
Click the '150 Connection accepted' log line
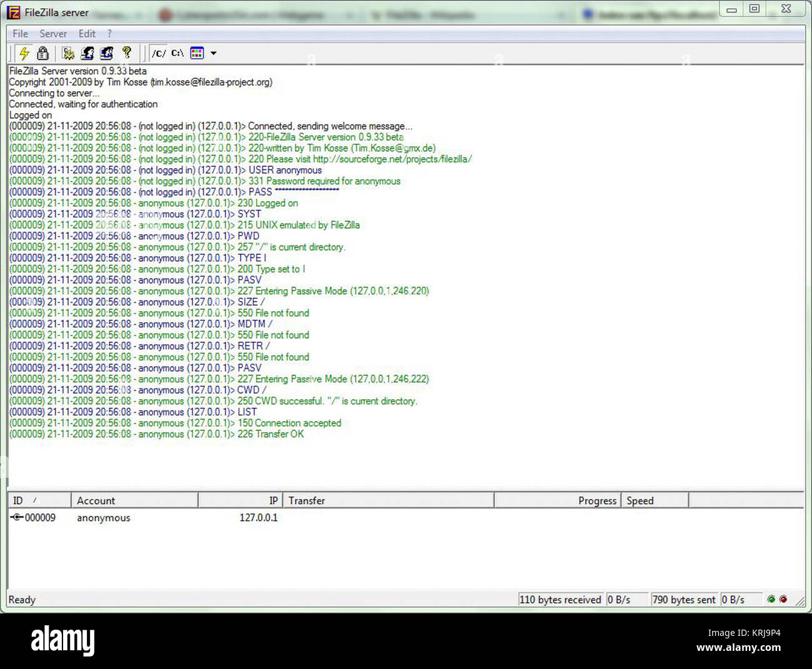(175, 423)
